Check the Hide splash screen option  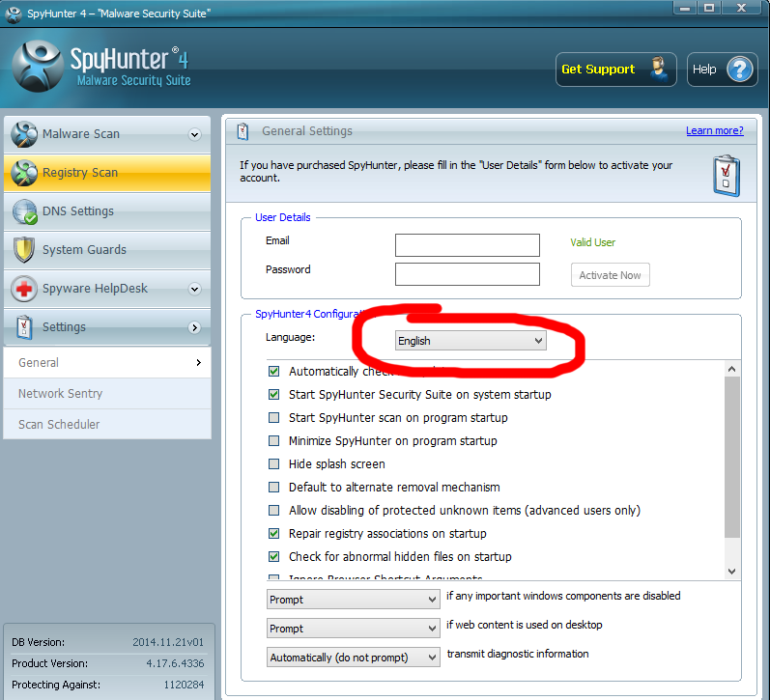click(274, 463)
